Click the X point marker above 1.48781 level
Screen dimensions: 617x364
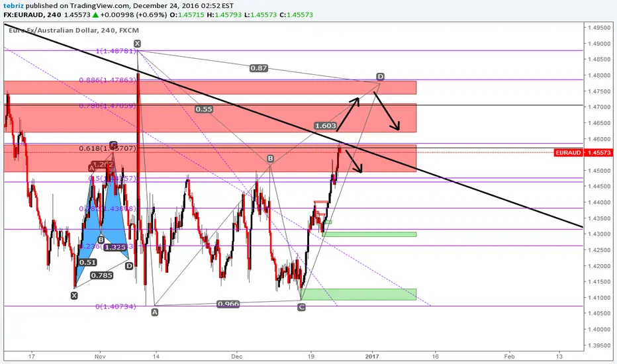click(137, 44)
